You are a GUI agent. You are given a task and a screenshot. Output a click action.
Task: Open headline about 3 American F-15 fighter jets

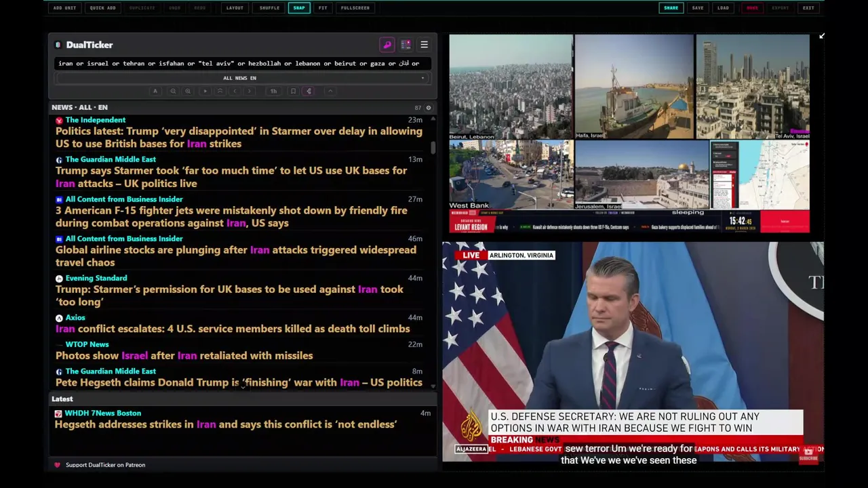pos(231,217)
